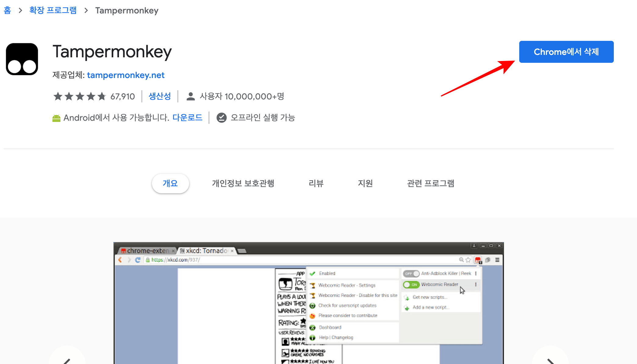Image resolution: width=637 pixels, height=364 pixels.
Task: Open the tampermonkey.net provider link
Action: click(126, 75)
